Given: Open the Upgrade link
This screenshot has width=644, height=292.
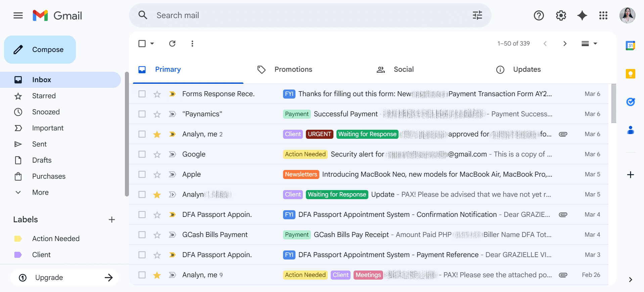Looking at the screenshot, I should [x=64, y=278].
